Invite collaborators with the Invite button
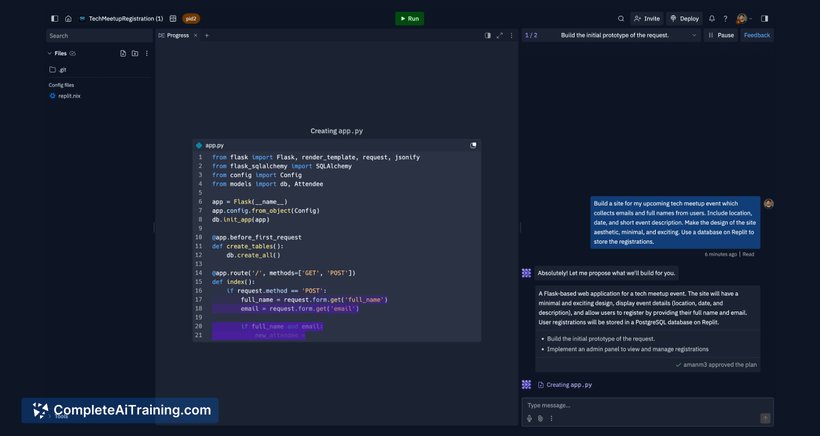This screenshot has height=436, width=820. [647, 18]
